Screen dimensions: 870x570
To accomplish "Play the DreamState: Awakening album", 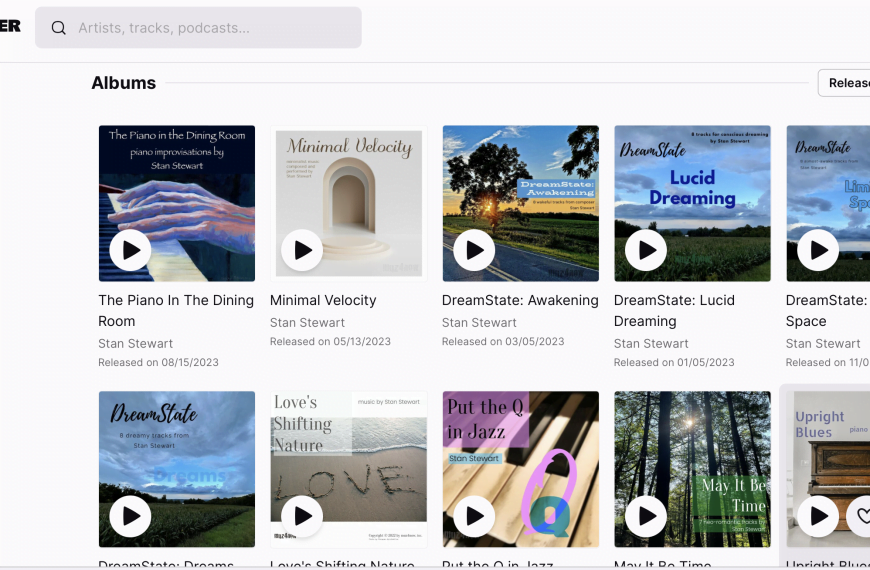I will tap(474, 250).
